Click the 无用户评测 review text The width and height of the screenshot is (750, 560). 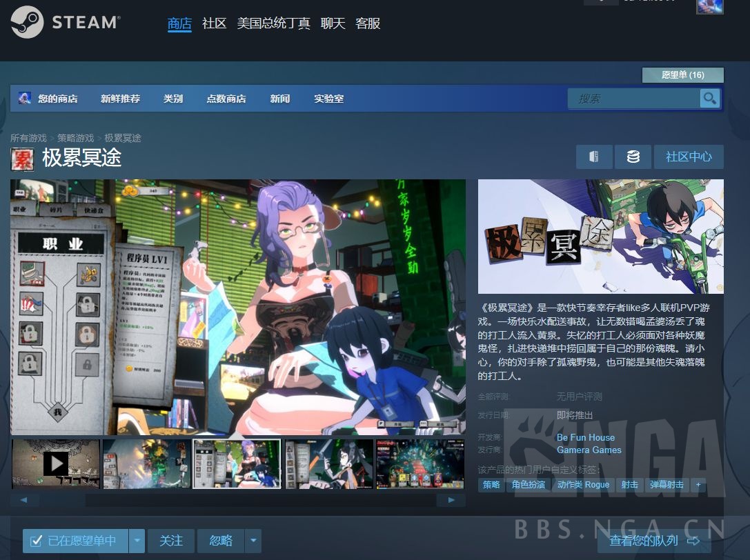tap(579, 397)
